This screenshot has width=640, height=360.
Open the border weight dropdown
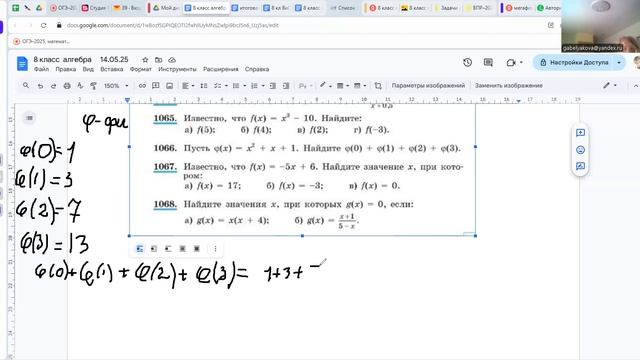click(x=342, y=86)
